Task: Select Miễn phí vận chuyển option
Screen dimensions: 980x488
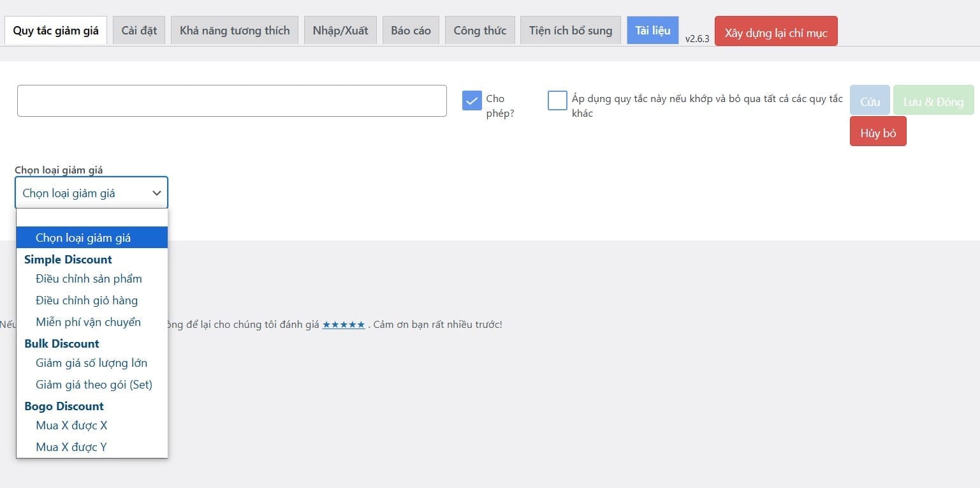Action: point(88,322)
